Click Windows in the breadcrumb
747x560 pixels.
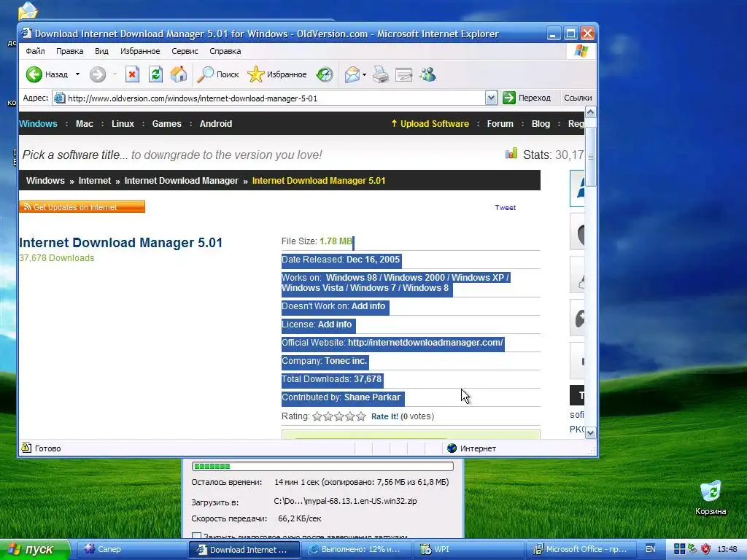[45, 181]
